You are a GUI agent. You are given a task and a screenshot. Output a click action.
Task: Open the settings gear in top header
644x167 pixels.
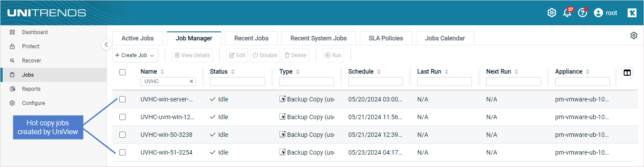point(552,13)
